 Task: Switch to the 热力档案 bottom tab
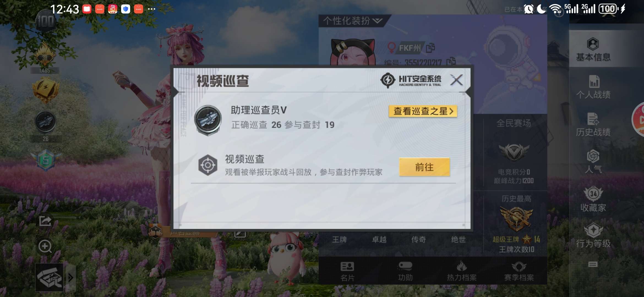(462, 271)
